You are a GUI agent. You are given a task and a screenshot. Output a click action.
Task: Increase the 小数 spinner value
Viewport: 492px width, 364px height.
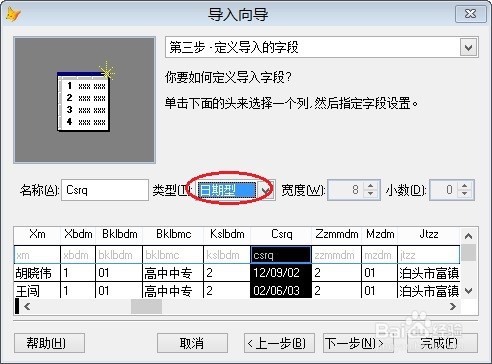pyautogui.click(x=465, y=185)
